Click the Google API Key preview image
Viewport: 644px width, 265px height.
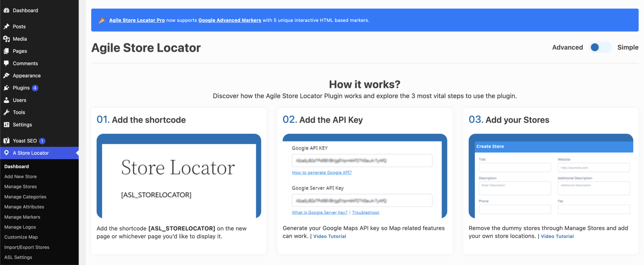[x=365, y=176]
